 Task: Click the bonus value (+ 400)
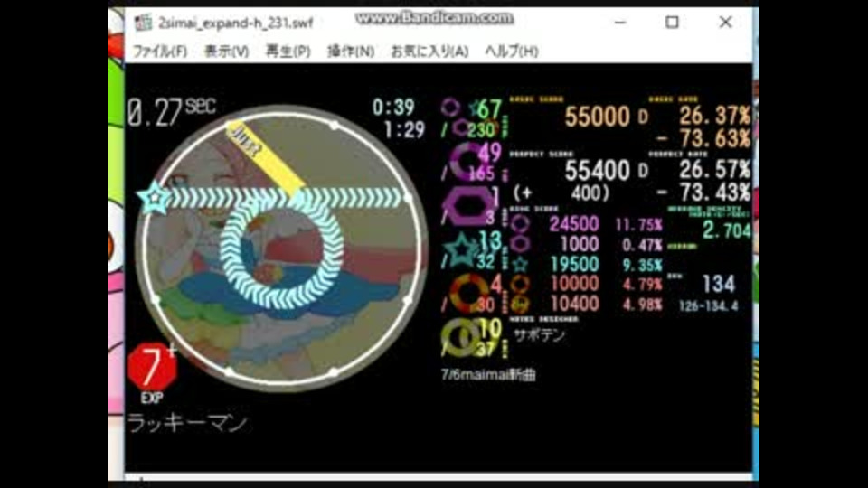[561, 193]
